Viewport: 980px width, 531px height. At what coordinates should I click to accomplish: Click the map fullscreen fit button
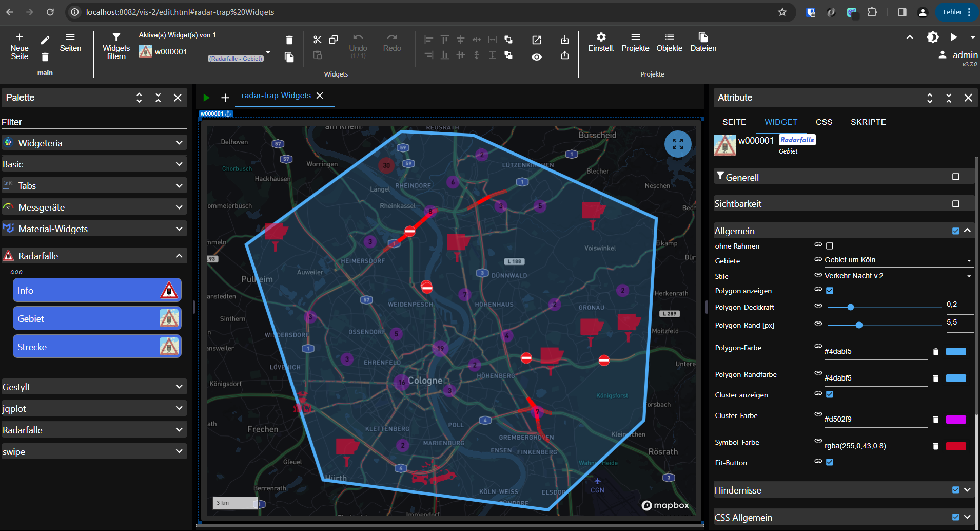(678, 144)
